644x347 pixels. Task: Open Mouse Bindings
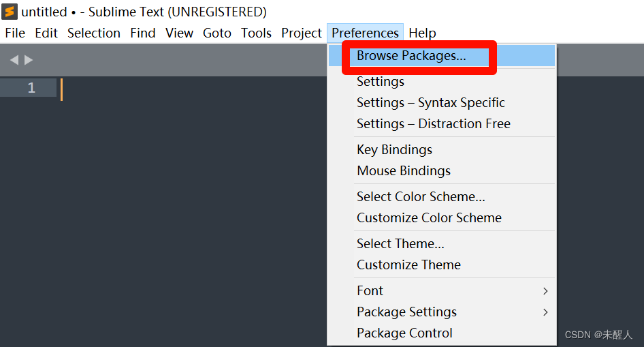click(x=442, y=170)
